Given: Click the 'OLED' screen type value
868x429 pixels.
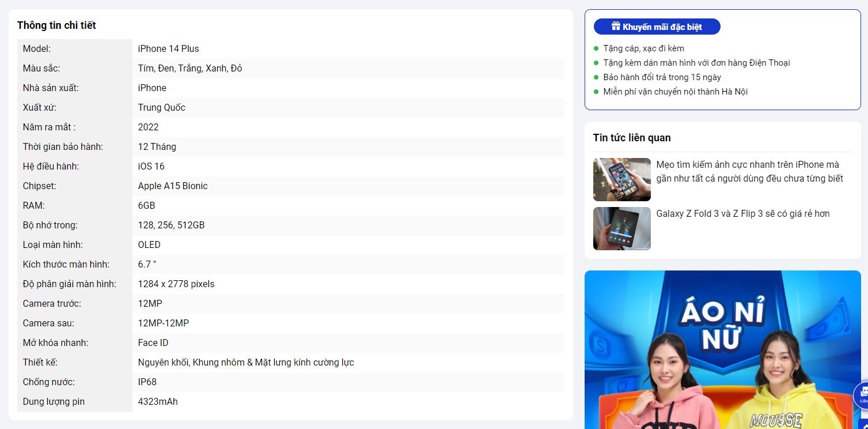Looking at the screenshot, I should 150,245.
